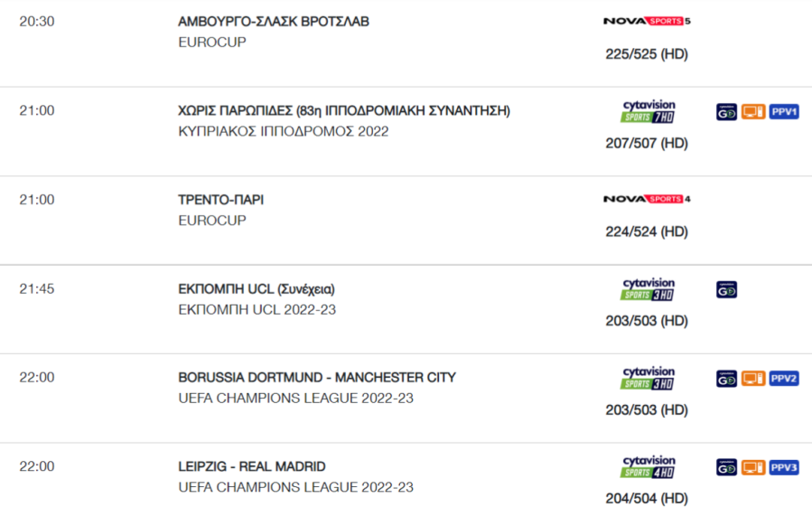
Task: Click the orange TV icon for Borussia Dortmund match
Action: pos(753,379)
